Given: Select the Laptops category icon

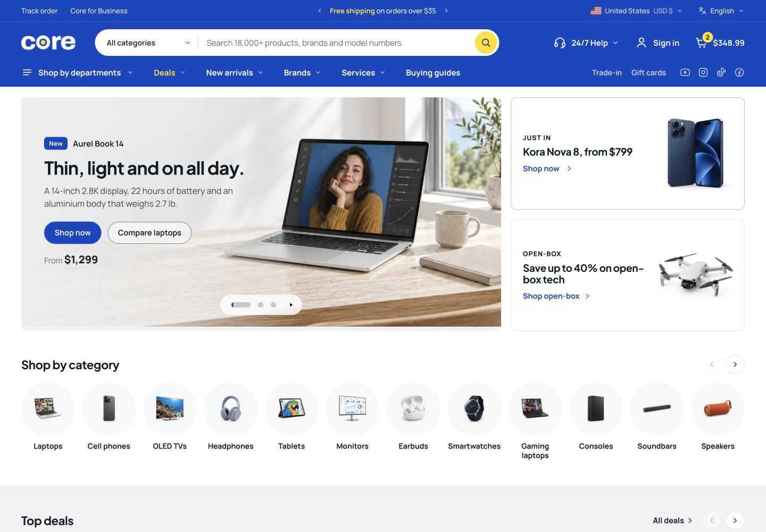Looking at the screenshot, I should click(48, 409).
